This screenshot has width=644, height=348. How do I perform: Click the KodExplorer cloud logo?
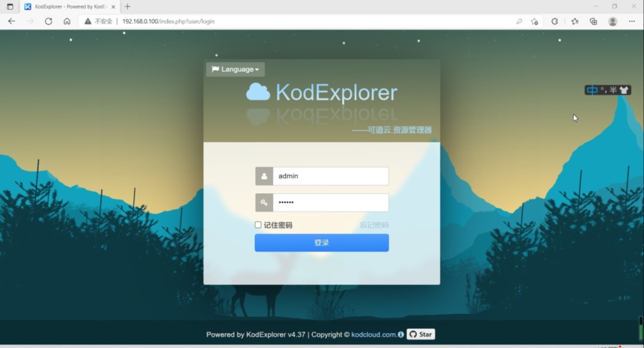(258, 93)
